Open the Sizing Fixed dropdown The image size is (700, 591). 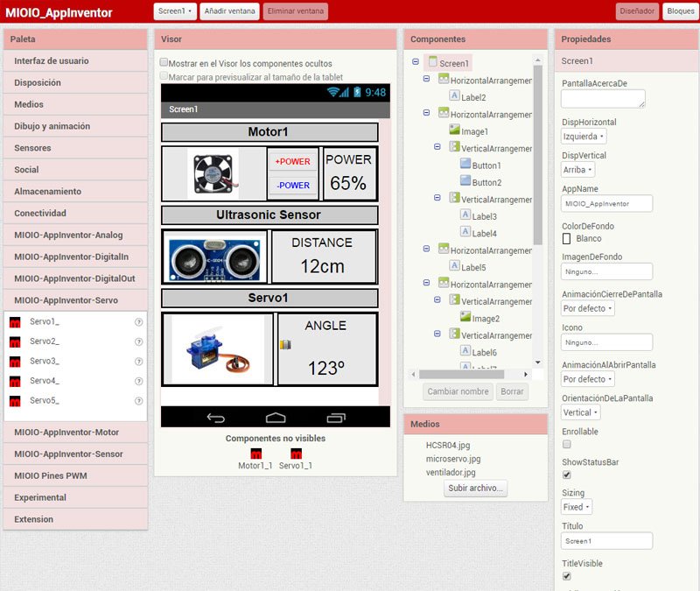577,507
